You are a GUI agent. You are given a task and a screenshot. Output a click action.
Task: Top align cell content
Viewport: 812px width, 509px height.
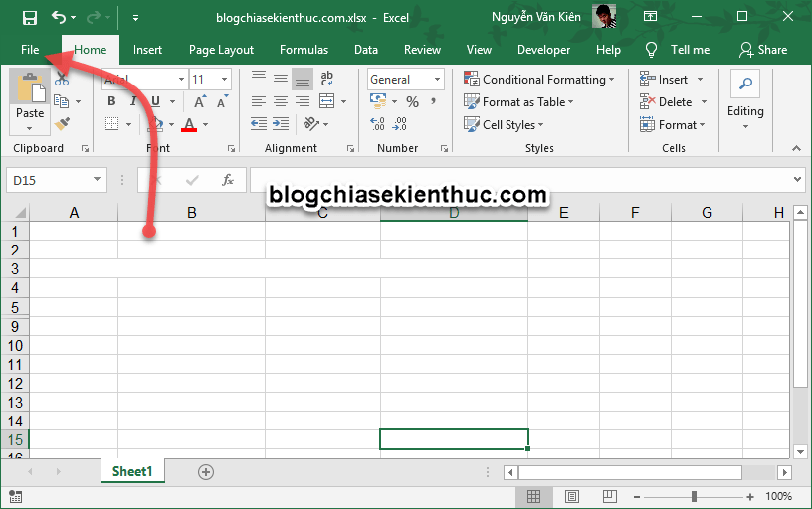(259, 79)
